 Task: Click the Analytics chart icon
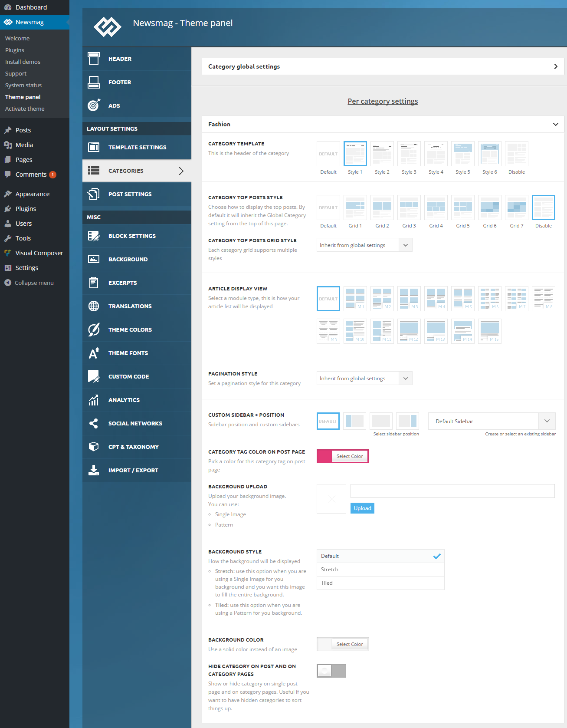click(x=94, y=400)
